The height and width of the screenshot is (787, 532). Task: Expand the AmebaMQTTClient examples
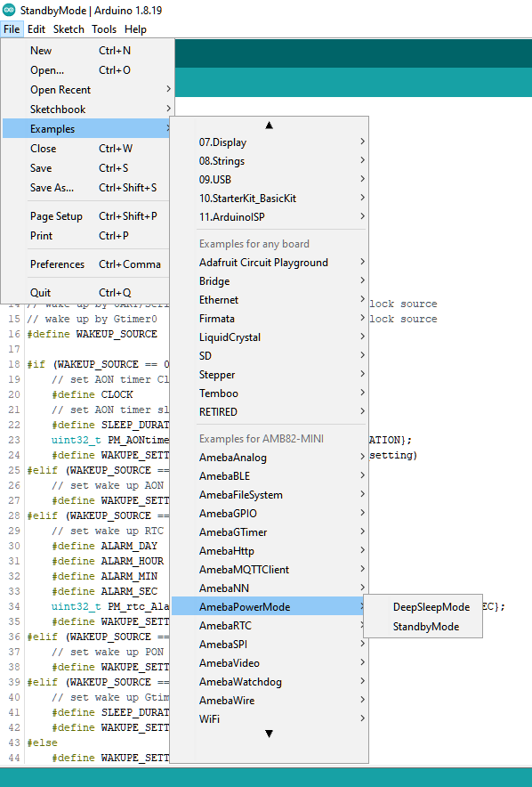tap(270, 570)
